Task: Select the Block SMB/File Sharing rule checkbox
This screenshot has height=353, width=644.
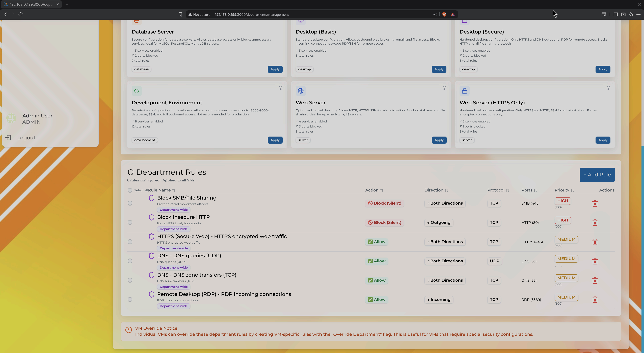Action: (x=130, y=203)
